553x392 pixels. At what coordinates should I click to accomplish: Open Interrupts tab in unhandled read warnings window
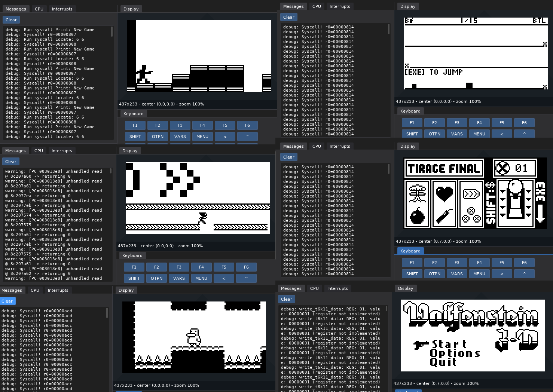[62, 151]
